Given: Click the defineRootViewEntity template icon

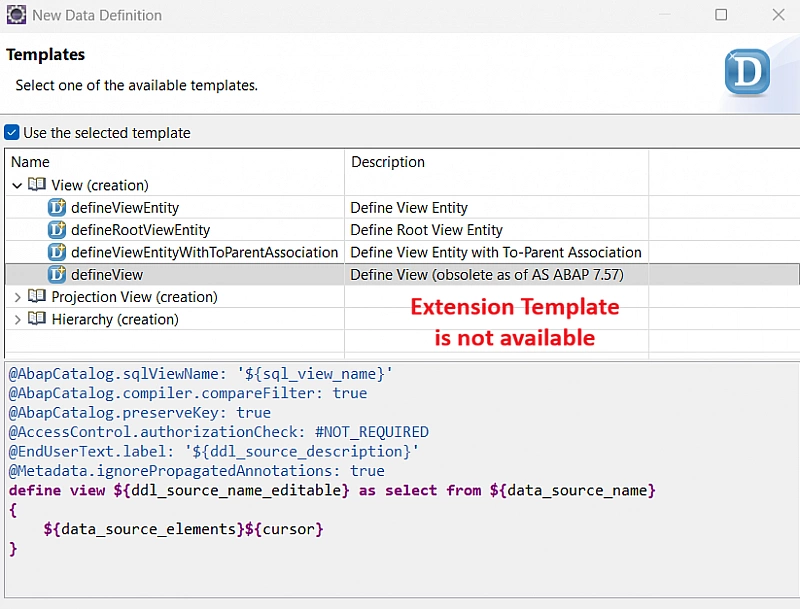Looking at the screenshot, I should (x=57, y=230).
